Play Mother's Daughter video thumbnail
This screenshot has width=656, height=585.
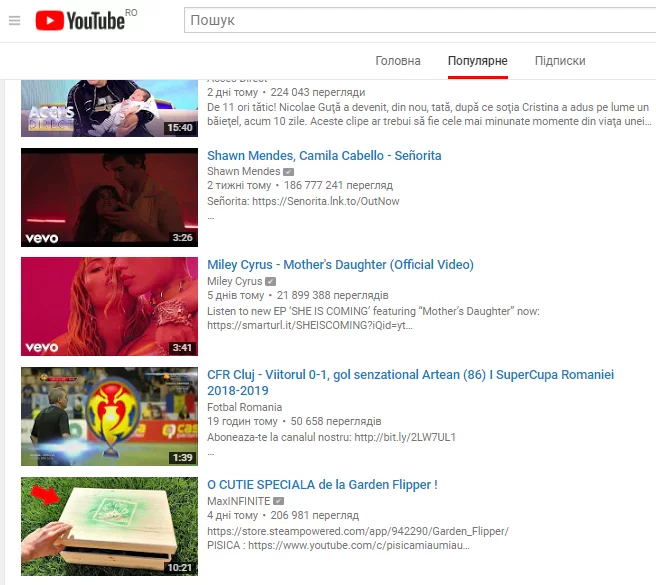109,306
